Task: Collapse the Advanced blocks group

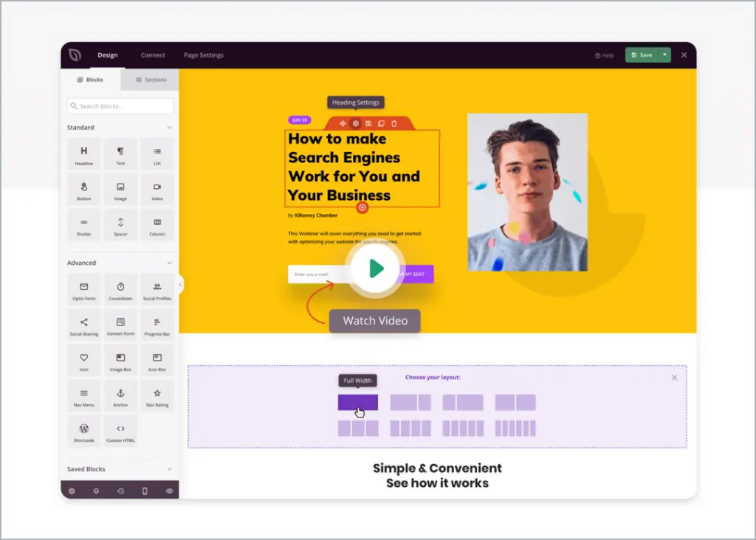Action: click(169, 263)
